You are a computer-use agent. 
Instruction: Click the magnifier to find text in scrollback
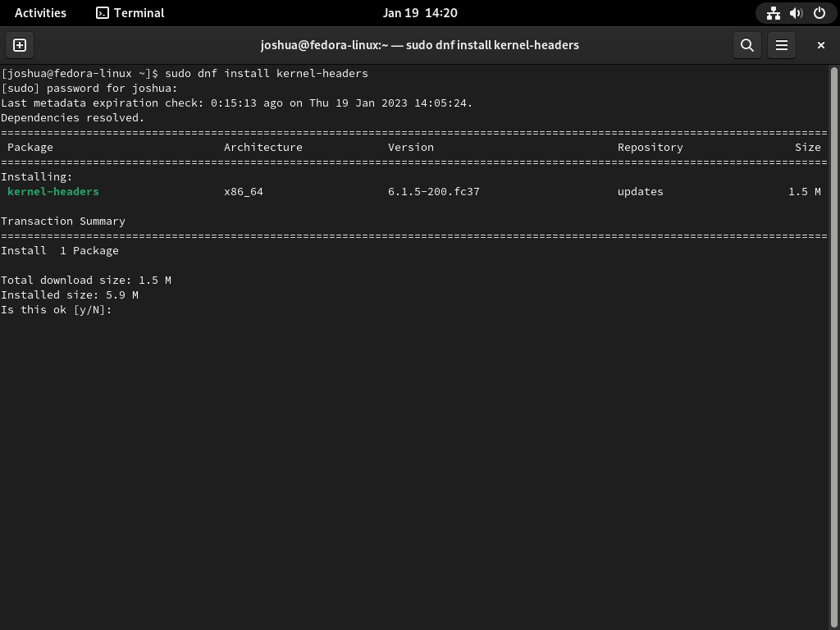point(746,45)
